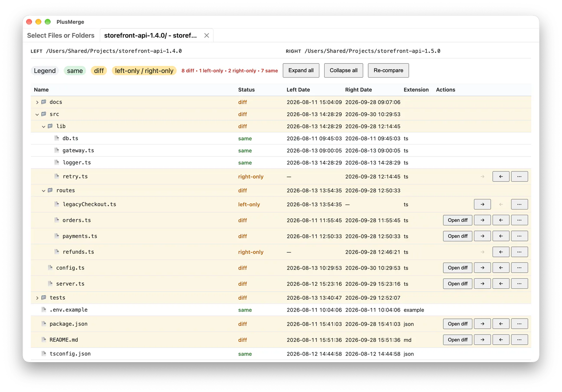Click the Expand all button
The width and height of the screenshot is (562, 392).
click(301, 71)
